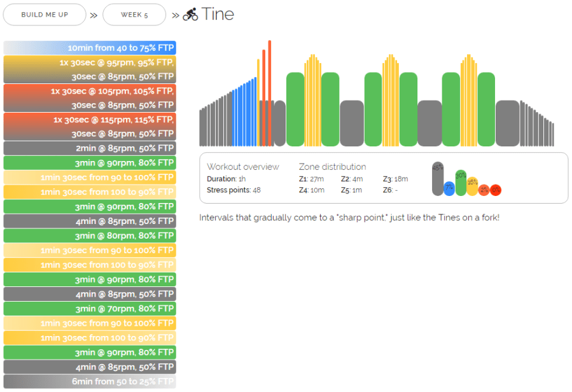This screenshot has height=392, width=572.
Task: Click the cyclist icon beside Tine title
Action: (x=190, y=14)
